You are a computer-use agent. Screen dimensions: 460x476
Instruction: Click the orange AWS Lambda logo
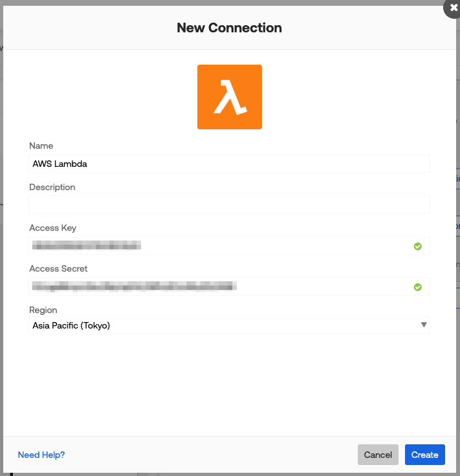tap(230, 97)
